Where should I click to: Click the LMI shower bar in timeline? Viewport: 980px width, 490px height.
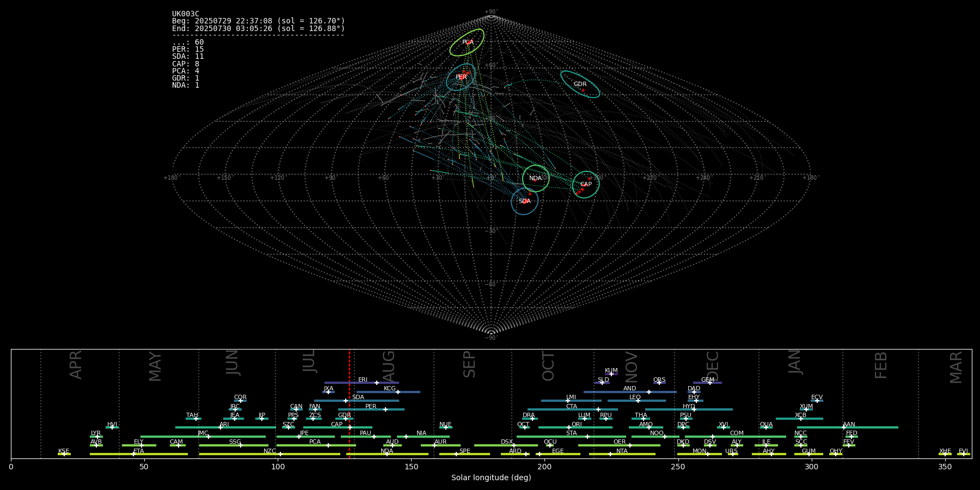click(571, 401)
